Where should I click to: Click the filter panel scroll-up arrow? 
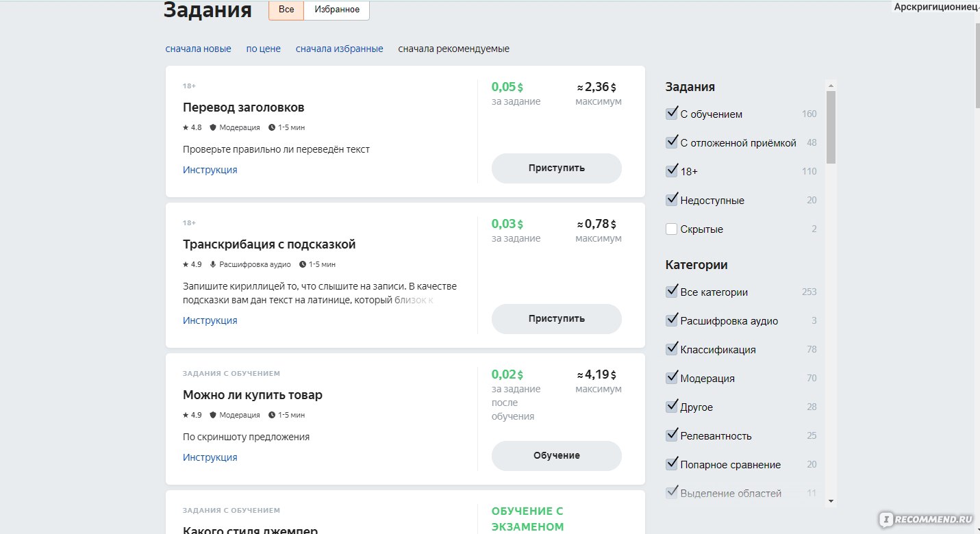pos(831,86)
